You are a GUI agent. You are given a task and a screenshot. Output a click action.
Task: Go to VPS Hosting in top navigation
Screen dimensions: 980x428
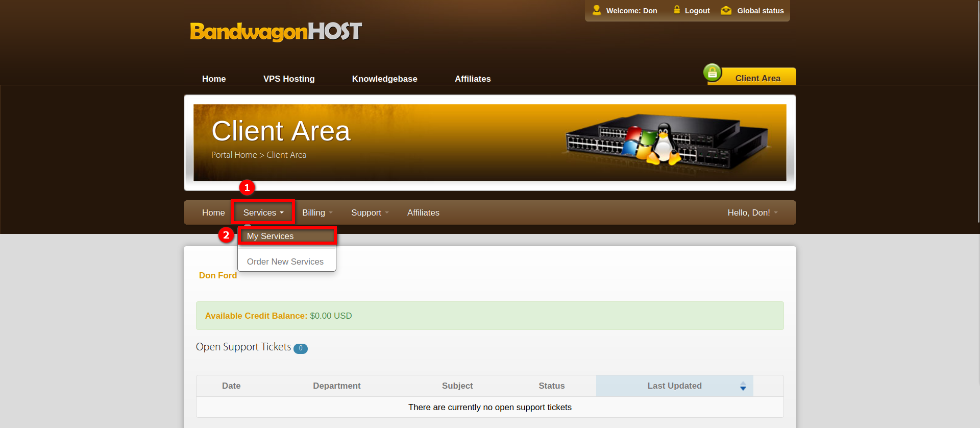point(289,79)
